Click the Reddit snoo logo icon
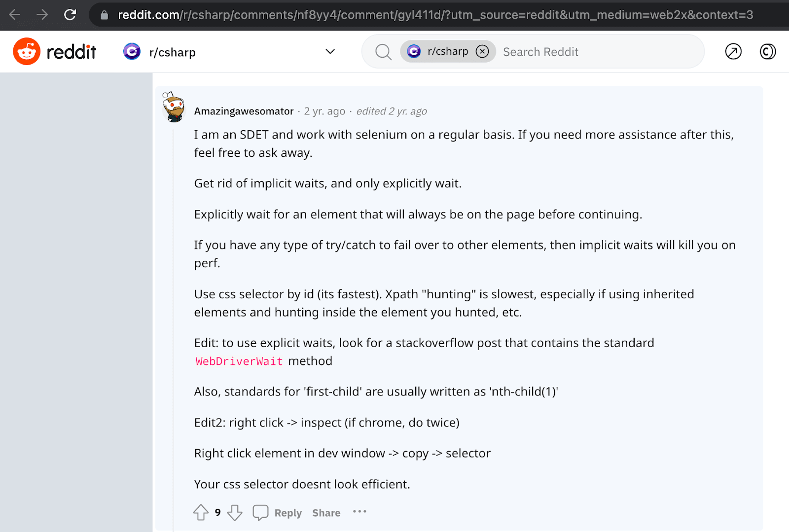This screenshot has height=532, width=789. pyautogui.click(x=26, y=51)
